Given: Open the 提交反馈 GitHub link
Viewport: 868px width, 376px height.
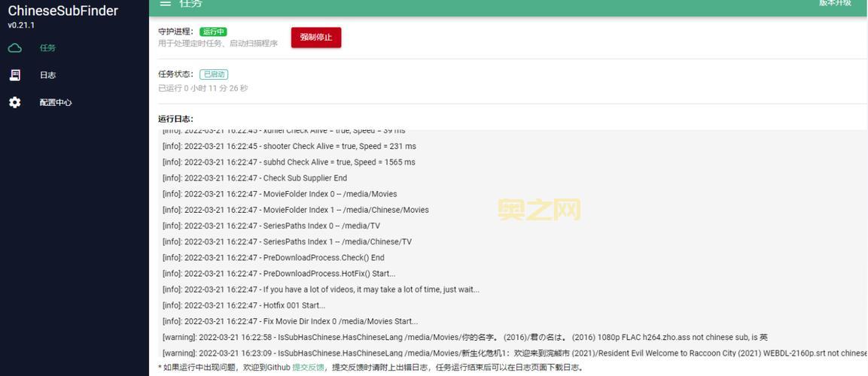Looking at the screenshot, I should [309, 367].
